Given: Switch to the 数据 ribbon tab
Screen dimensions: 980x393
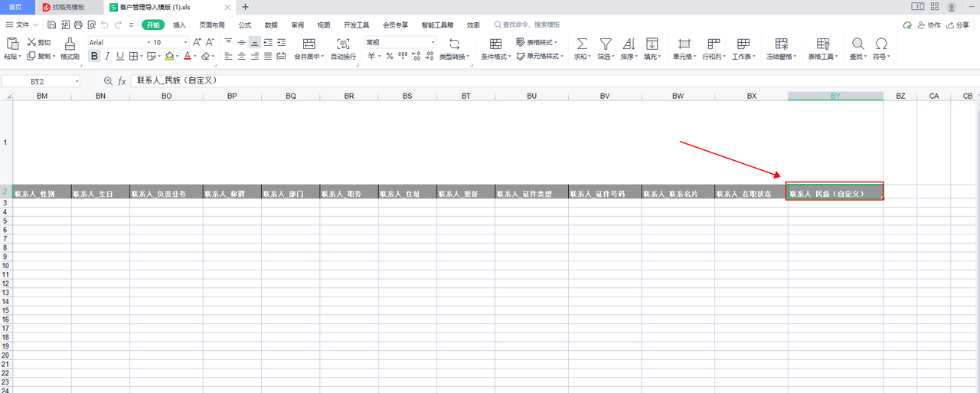Looking at the screenshot, I should coord(271,25).
